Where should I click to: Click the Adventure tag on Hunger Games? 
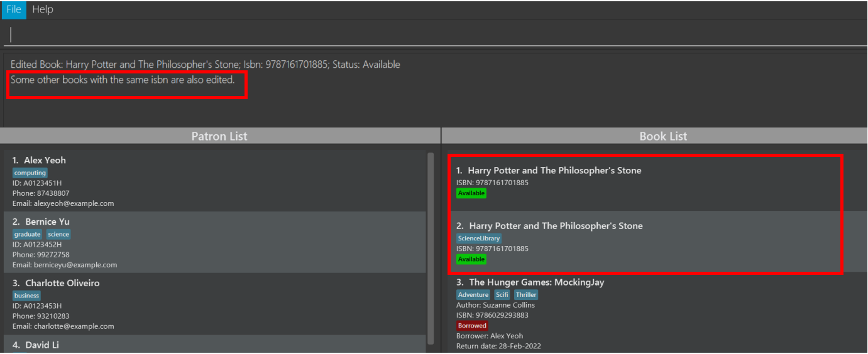click(x=473, y=295)
